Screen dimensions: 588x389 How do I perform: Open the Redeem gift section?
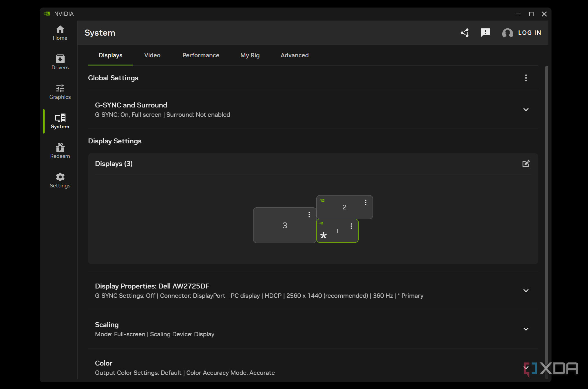tap(60, 151)
